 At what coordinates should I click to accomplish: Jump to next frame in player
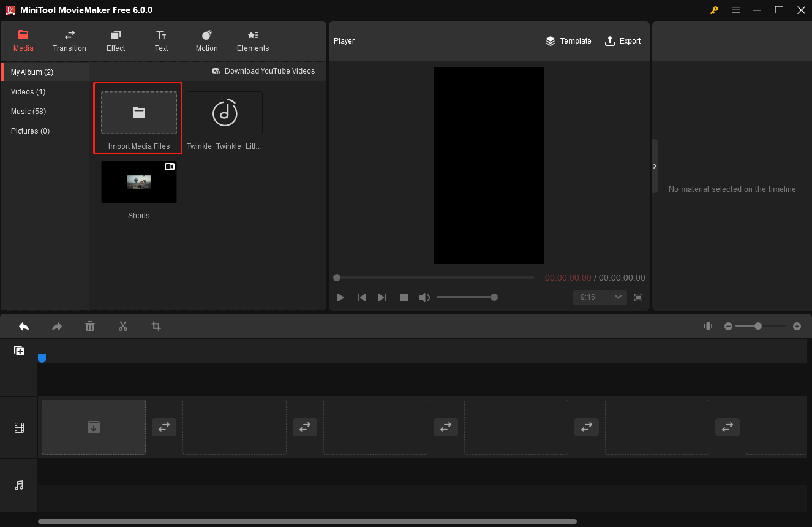[382, 297]
